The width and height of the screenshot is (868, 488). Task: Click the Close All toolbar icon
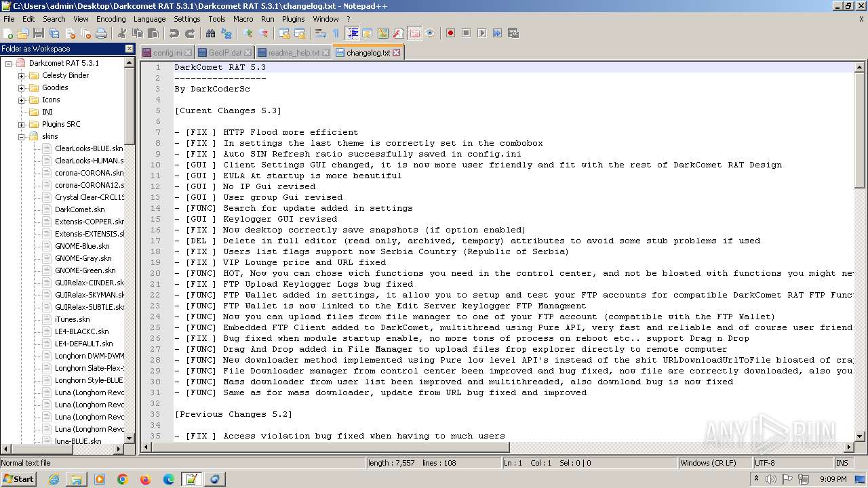coord(85,33)
